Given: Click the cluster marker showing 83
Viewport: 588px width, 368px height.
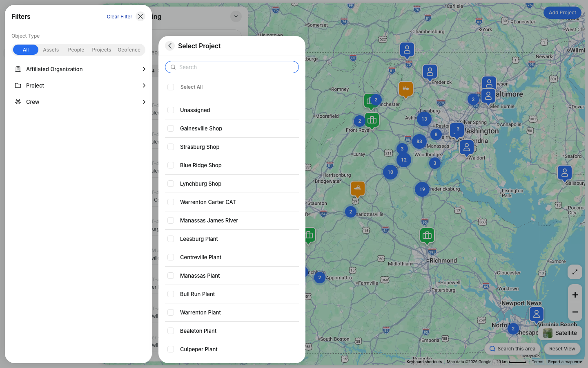Looking at the screenshot, I should pyautogui.click(x=419, y=141).
